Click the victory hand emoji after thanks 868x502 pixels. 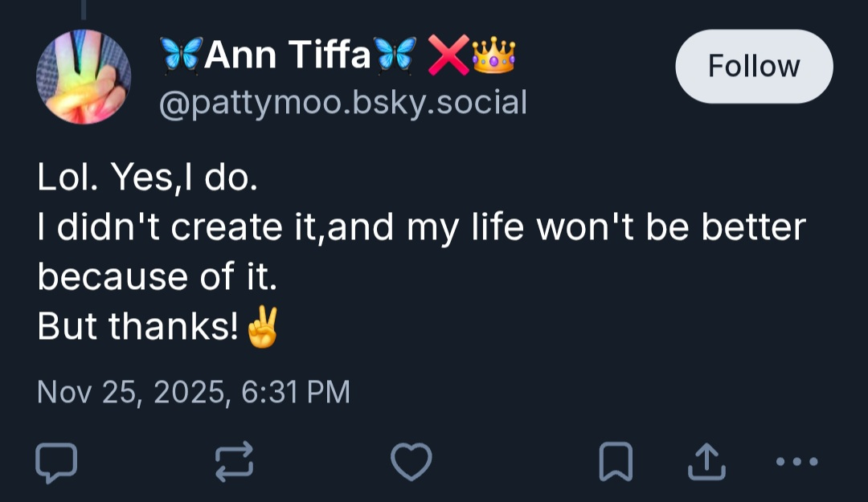click(x=262, y=328)
